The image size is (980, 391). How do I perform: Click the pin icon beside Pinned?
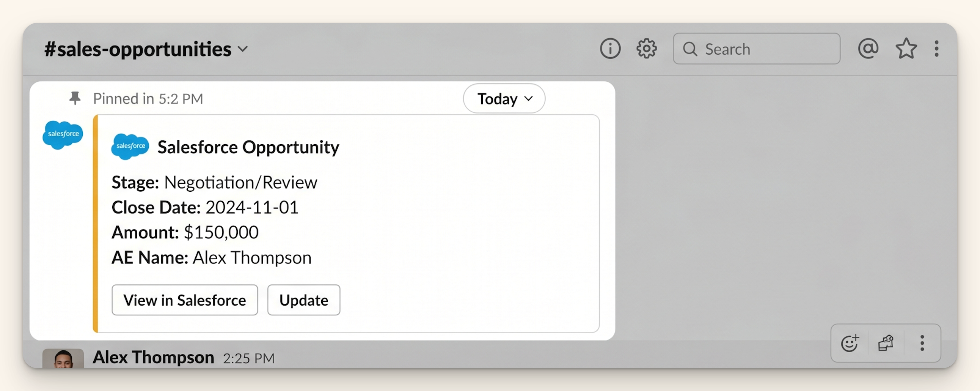tap(75, 98)
